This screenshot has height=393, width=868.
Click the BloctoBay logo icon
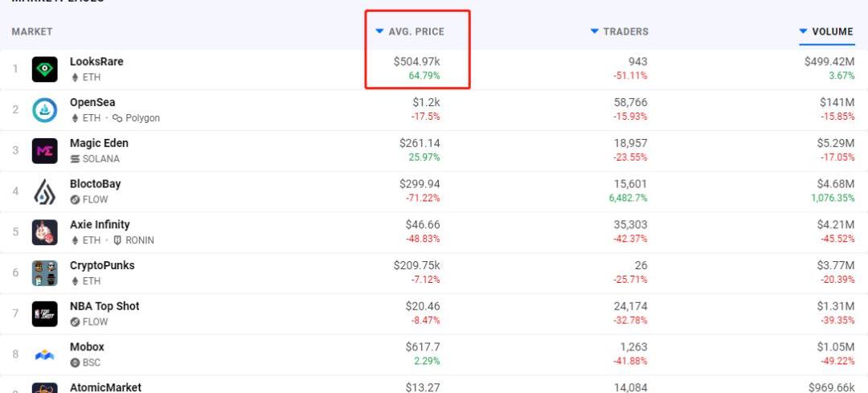[x=44, y=191]
